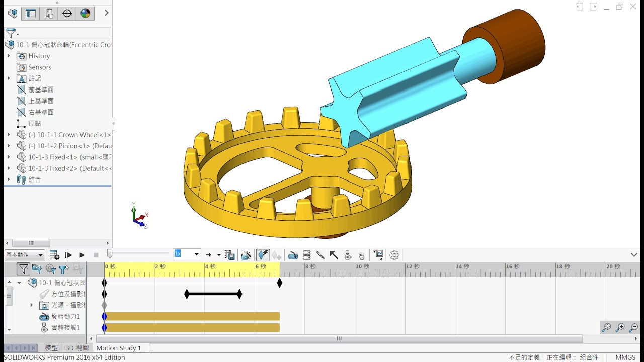Add a Spring element
644x362 pixels.
[306, 255]
